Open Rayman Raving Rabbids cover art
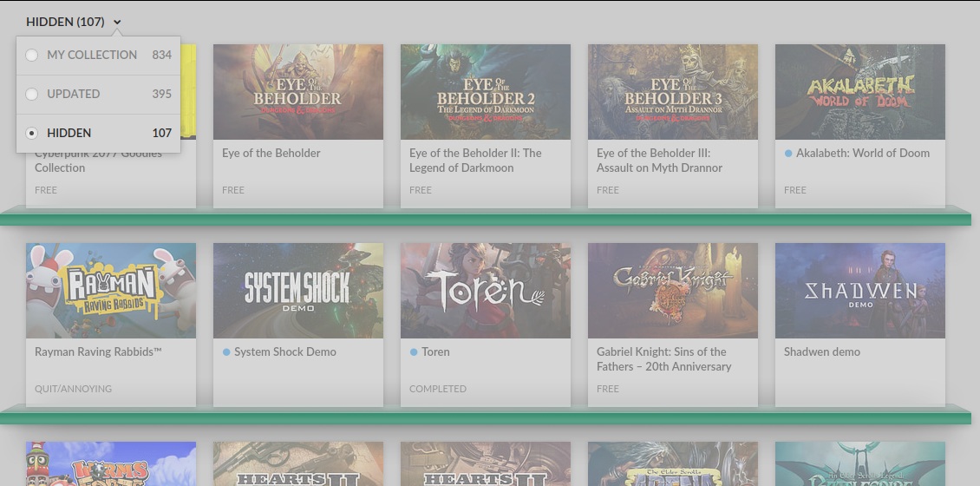Image resolution: width=980 pixels, height=486 pixels. (111, 291)
